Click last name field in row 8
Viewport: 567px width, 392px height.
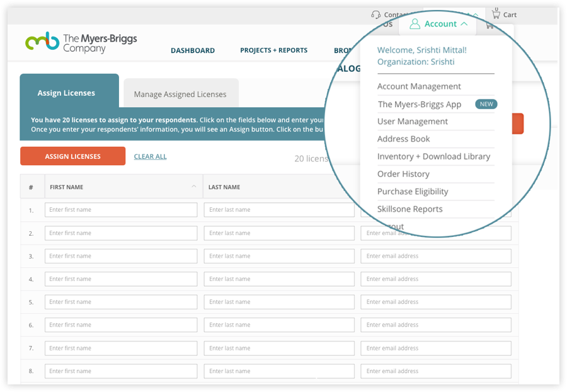coord(279,371)
